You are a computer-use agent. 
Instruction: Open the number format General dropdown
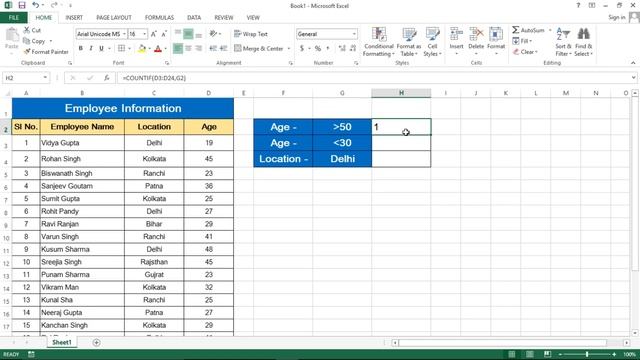point(354,34)
